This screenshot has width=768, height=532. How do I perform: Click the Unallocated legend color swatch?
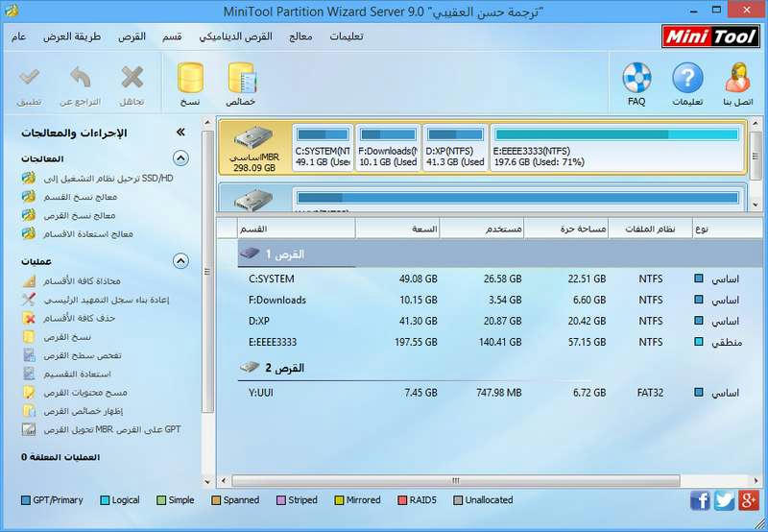coord(458,500)
